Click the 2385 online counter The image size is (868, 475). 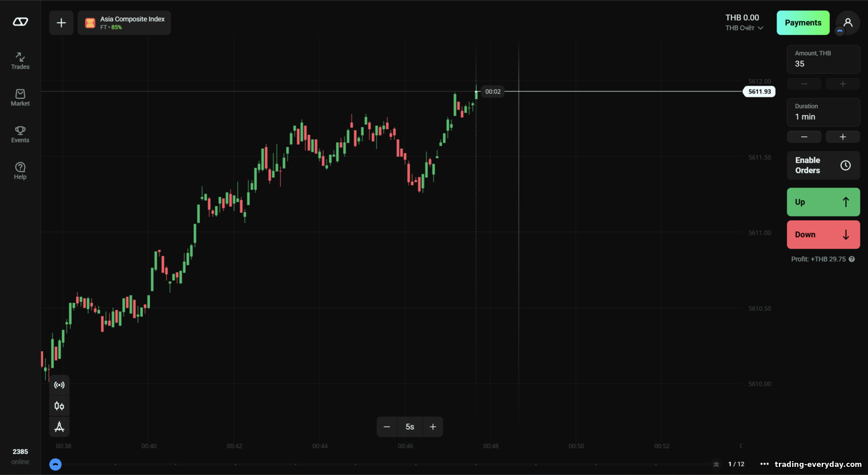20,456
